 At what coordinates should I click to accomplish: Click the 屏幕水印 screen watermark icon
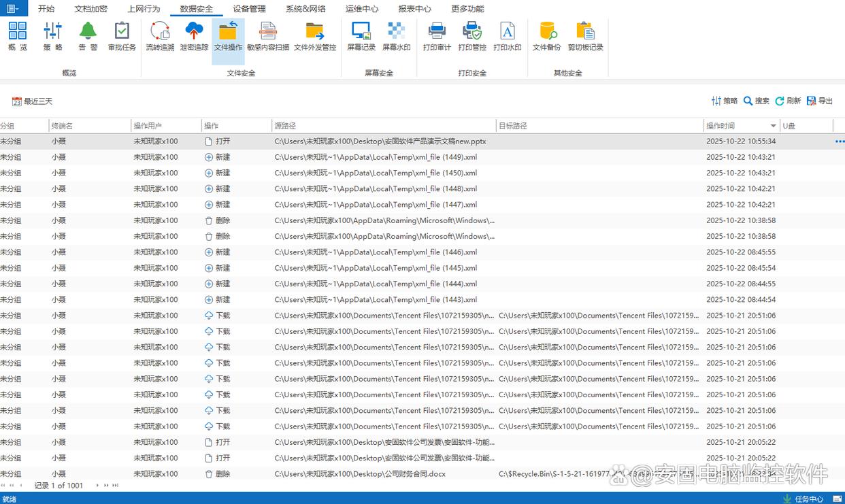coord(396,37)
